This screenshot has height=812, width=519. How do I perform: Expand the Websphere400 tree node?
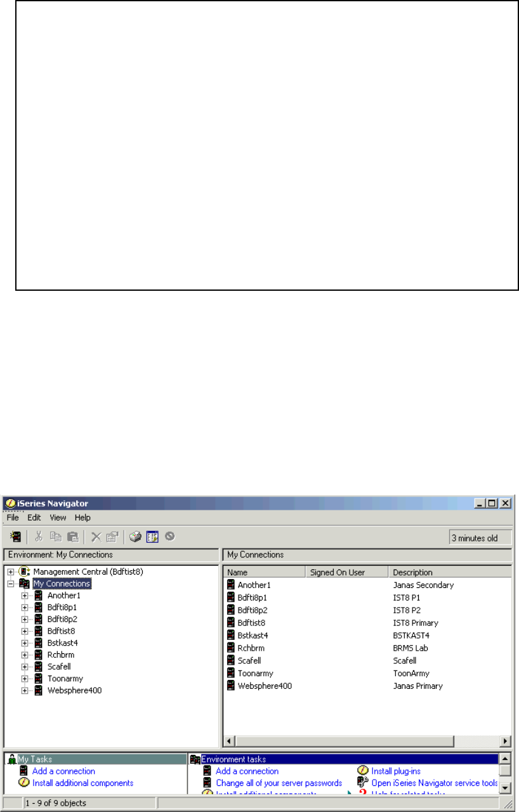pos(25,690)
